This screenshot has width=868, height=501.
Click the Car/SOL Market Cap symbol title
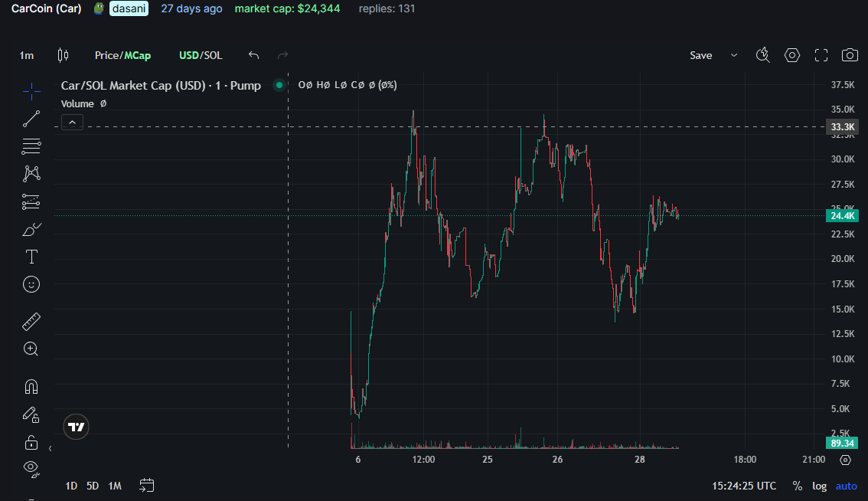161,85
